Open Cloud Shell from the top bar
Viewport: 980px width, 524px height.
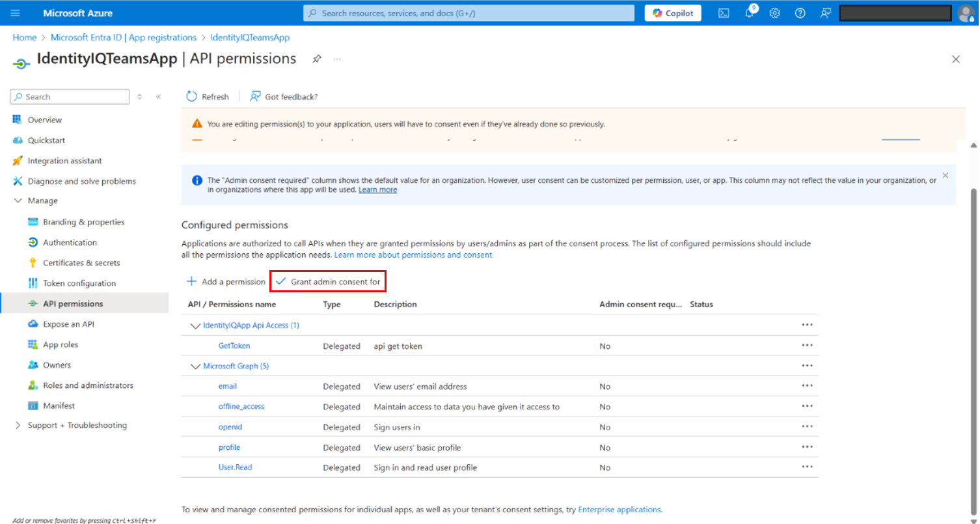tap(724, 13)
